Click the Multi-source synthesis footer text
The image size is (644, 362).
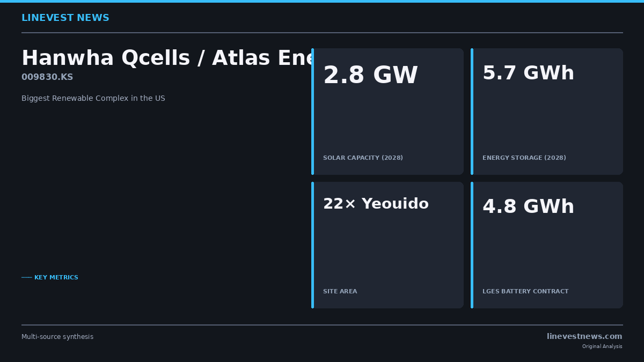(x=57, y=337)
